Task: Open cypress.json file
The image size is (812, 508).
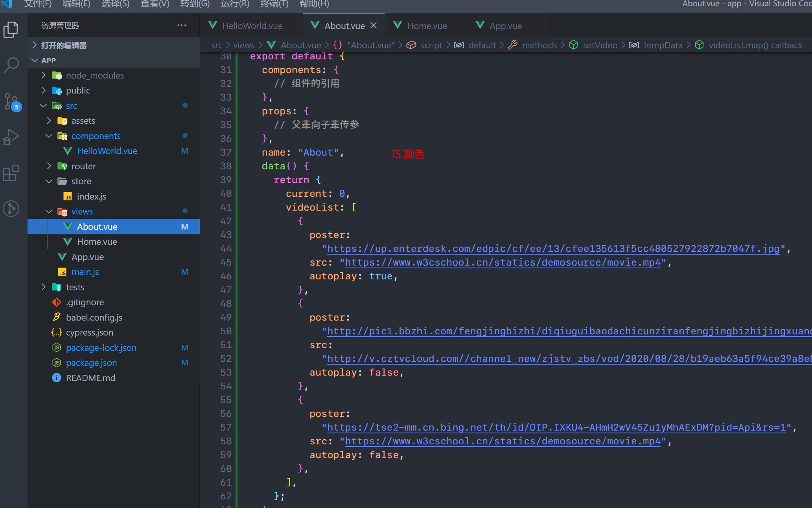Action: coord(114,332)
